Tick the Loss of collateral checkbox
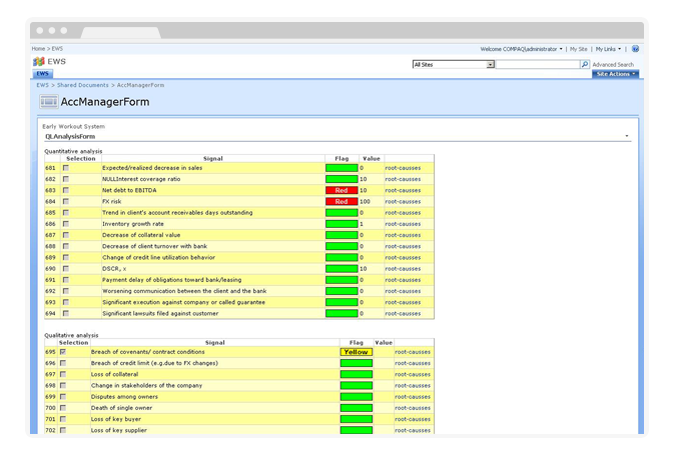Image resolution: width=674 pixels, height=455 pixels. click(63, 374)
